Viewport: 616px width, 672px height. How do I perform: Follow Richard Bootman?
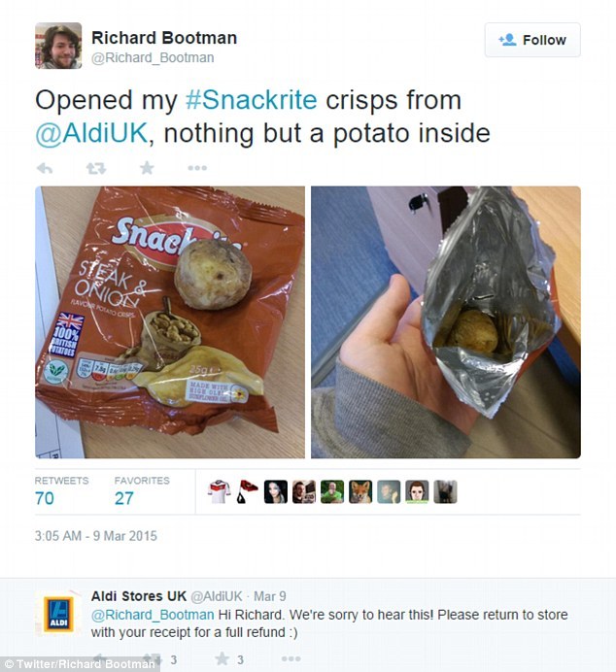coord(532,40)
